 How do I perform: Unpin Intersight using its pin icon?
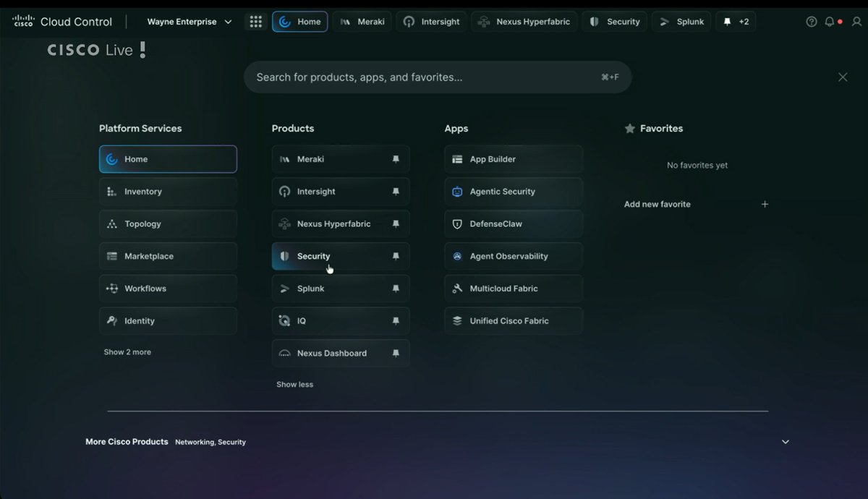point(396,192)
